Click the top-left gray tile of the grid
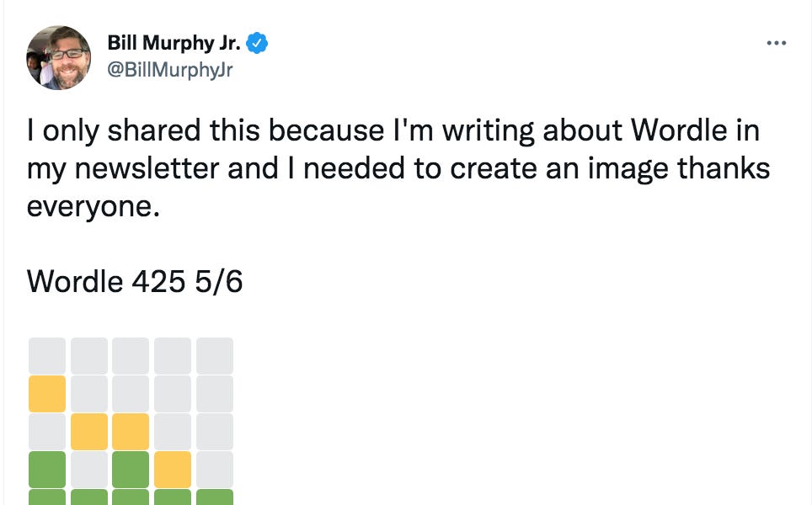Viewport: 812px width, 505px height. click(48, 354)
